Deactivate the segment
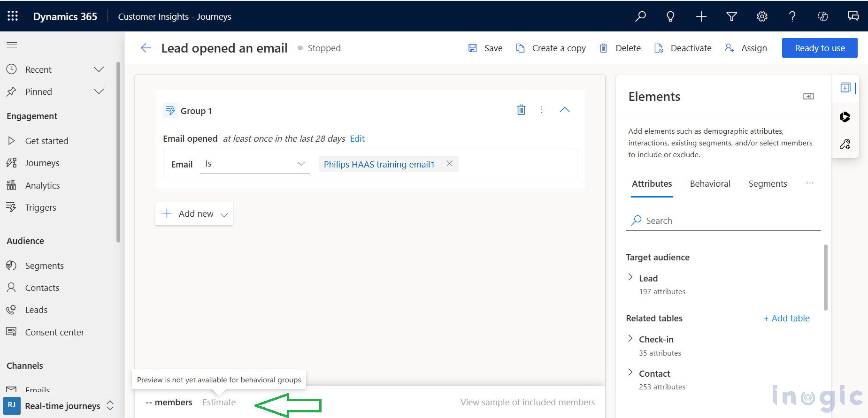The width and height of the screenshot is (868, 418). pos(683,48)
